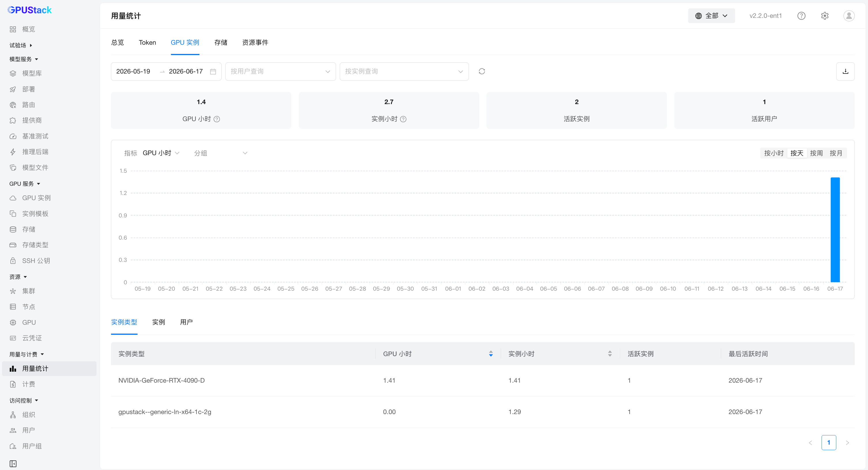This screenshot has height=470, width=868.
Task: Expand the 试验场 sidebar section
Action: point(20,45)
